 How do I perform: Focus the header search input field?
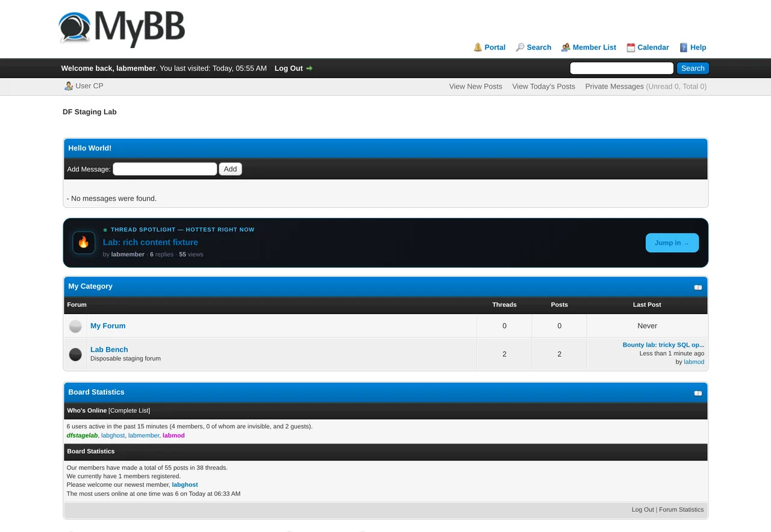[x=622, y=69]
